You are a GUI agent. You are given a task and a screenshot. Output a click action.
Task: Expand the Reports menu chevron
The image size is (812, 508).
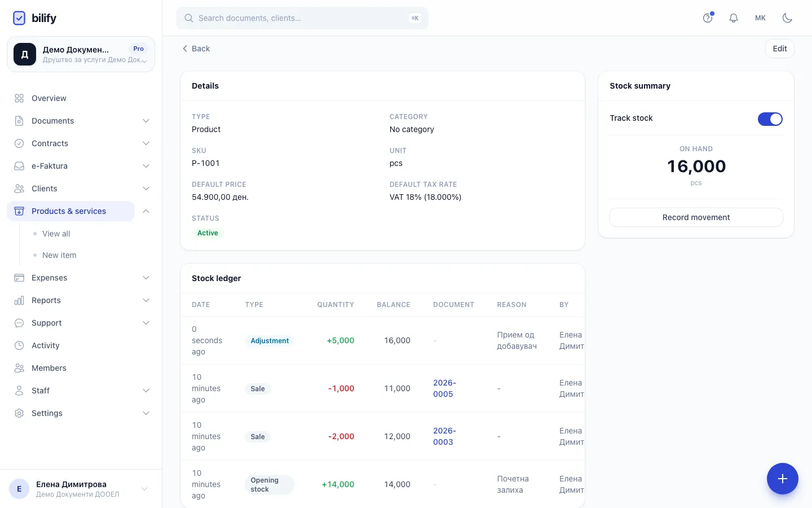pos(146,300)
